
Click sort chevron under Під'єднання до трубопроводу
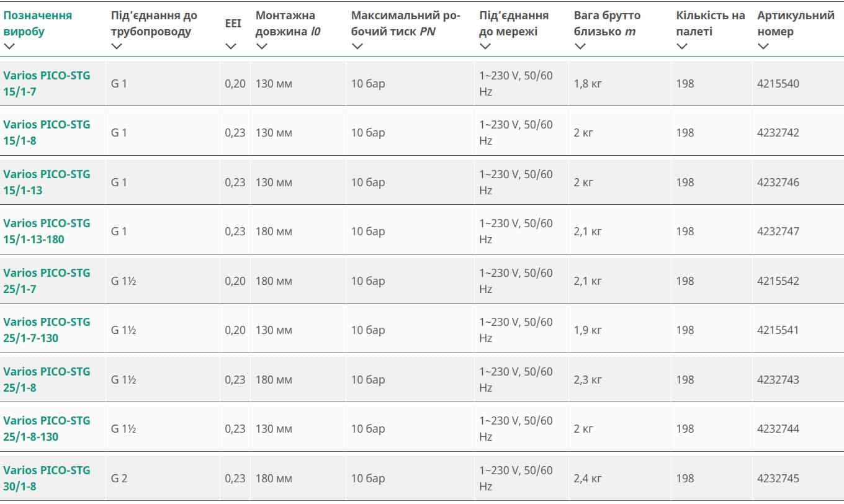point(117,46)
